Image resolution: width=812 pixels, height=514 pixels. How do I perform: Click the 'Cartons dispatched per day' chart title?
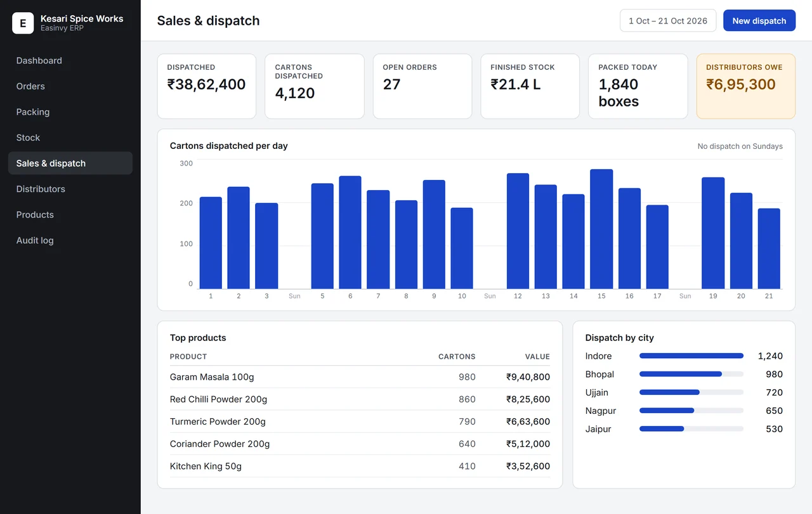229,146
